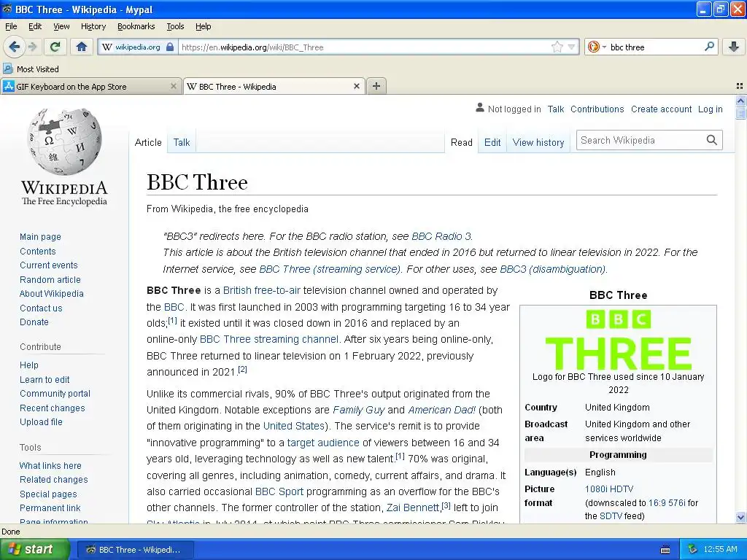Viewport: 747px width, 560px height.
Task: Open the History menu
Action: click(x=93, y=26)
